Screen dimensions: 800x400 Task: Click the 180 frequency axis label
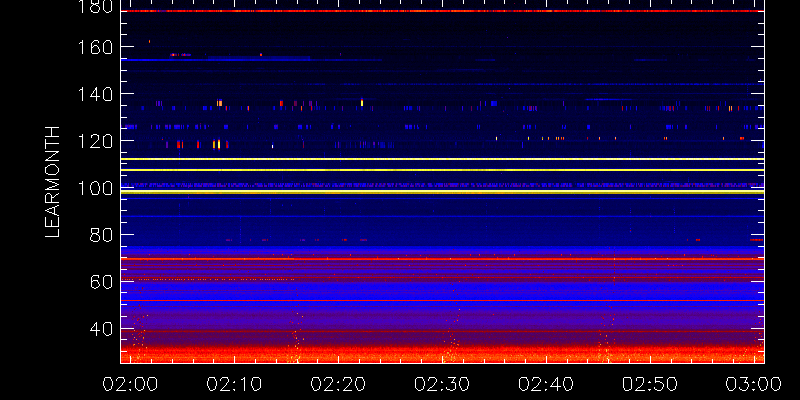[x=97, y=6]
